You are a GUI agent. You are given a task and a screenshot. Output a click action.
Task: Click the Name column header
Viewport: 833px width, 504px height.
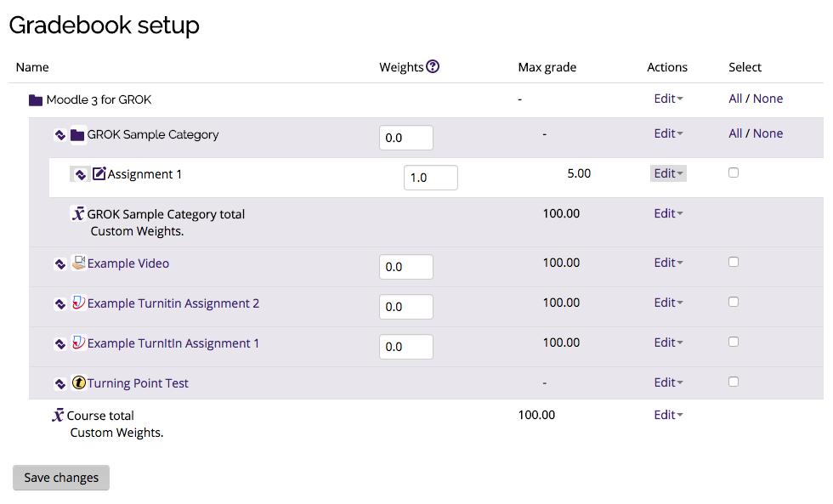[x=32, y=67]
